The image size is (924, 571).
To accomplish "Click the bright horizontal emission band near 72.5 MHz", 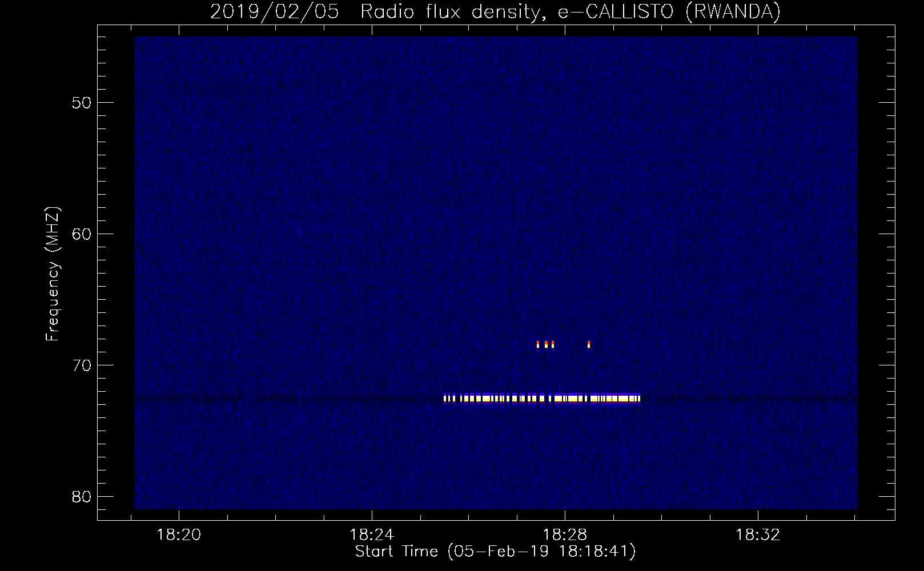I will [x=542, y=398].
